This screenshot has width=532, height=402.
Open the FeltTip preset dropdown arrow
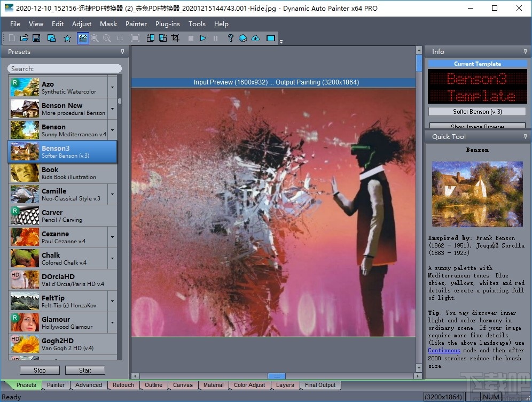[112, 301]
